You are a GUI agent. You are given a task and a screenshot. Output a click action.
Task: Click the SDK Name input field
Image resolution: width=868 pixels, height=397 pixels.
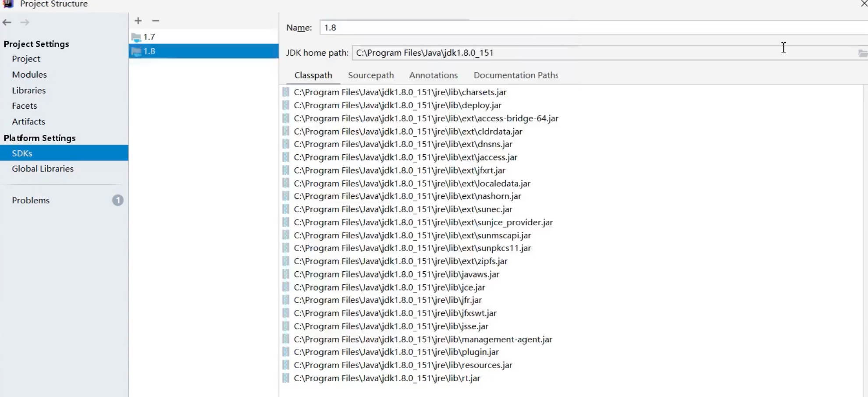(594, 28)
